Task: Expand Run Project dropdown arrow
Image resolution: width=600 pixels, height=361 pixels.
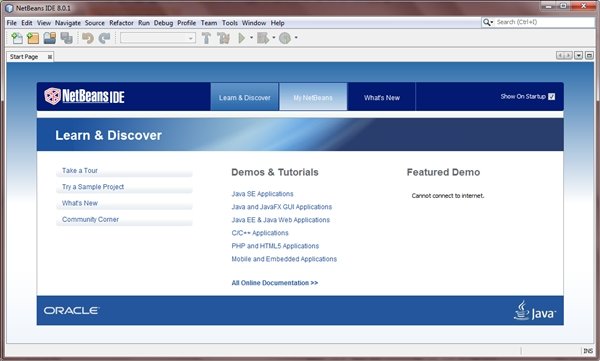Action: pos(251,38)
